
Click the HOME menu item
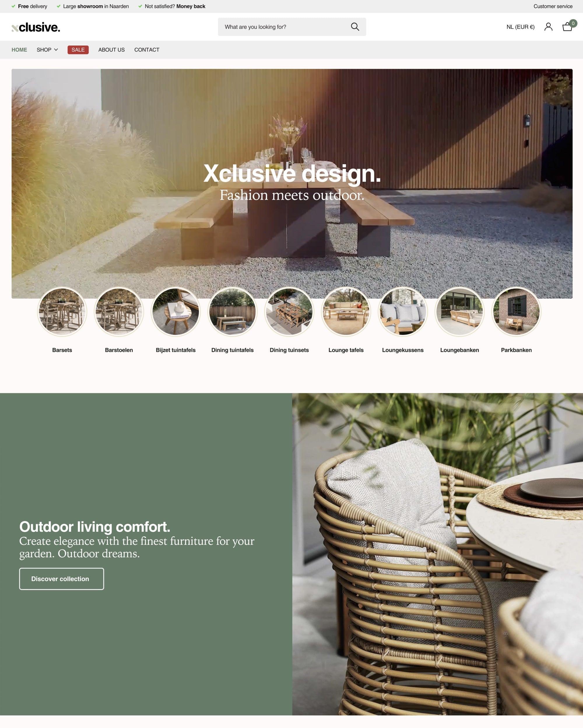tap(19, 49)
